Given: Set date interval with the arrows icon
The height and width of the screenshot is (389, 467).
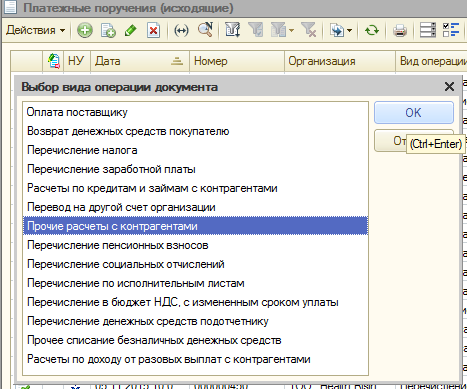Looking at the screenshot, I should (x=181, y=31).
